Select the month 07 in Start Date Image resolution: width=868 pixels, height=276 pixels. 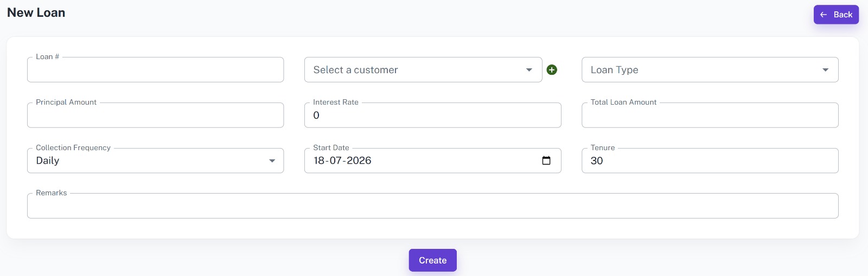336,161
